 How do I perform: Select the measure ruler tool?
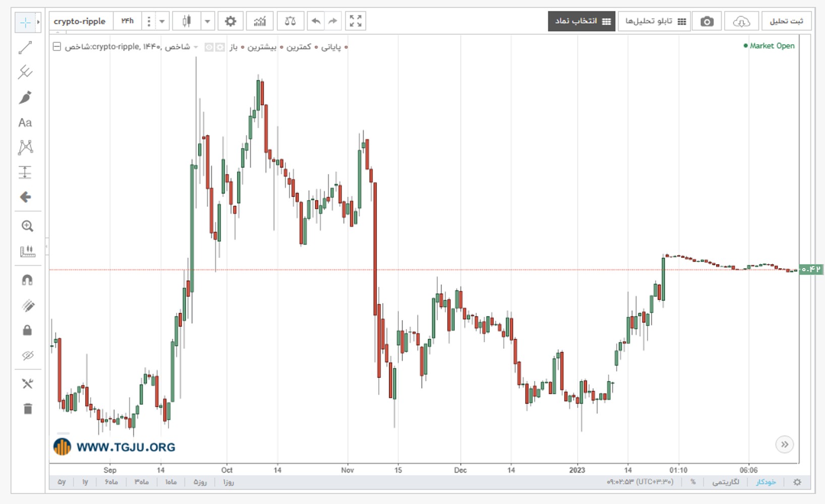click(x=27, y=251)
